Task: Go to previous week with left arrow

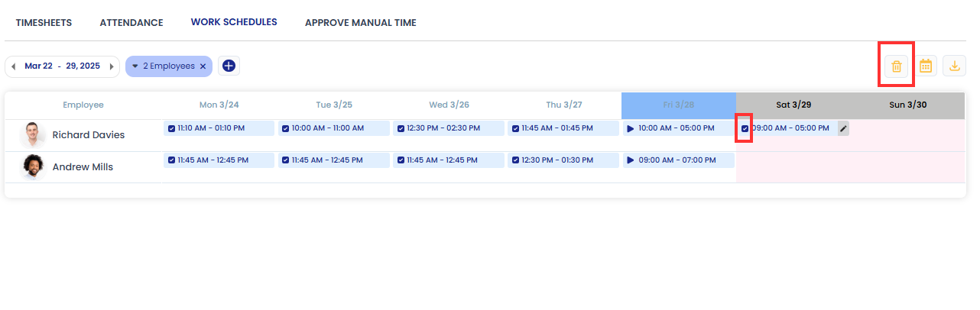Action: point(13,66)
